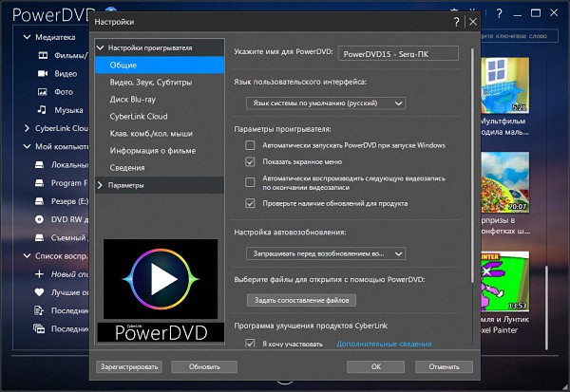570x392 pixels.
Task: Collapse Настройки проигрывателя section
Action: pos(101,48)
